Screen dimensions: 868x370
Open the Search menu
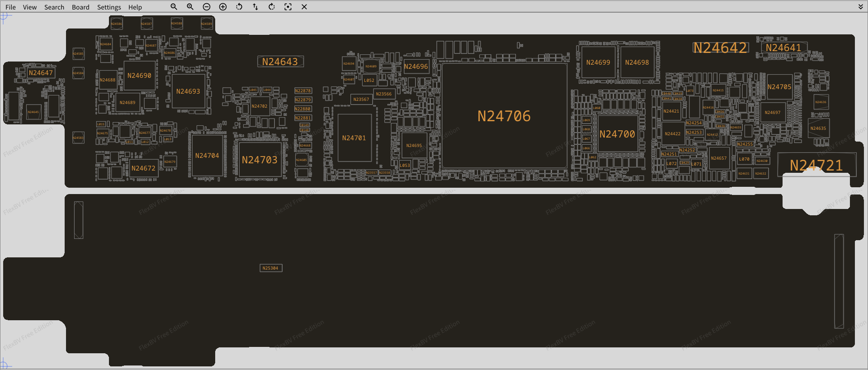click(54, 7)
